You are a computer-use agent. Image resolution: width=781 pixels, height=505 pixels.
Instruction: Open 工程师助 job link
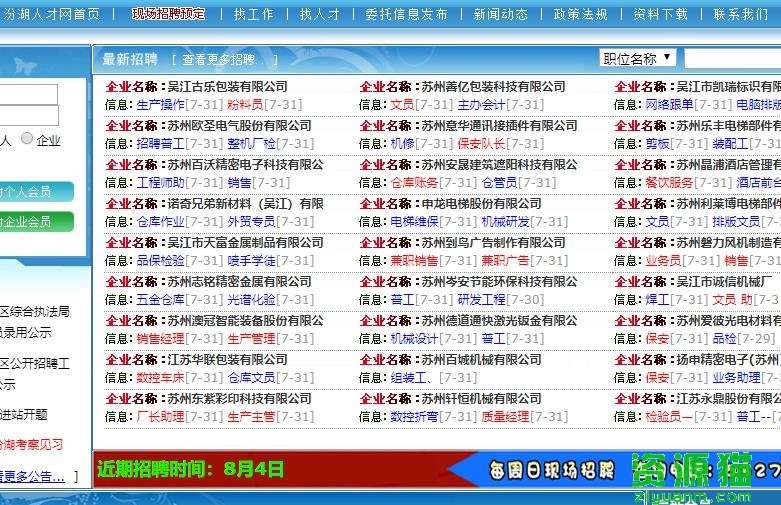[x=160, y=183]
